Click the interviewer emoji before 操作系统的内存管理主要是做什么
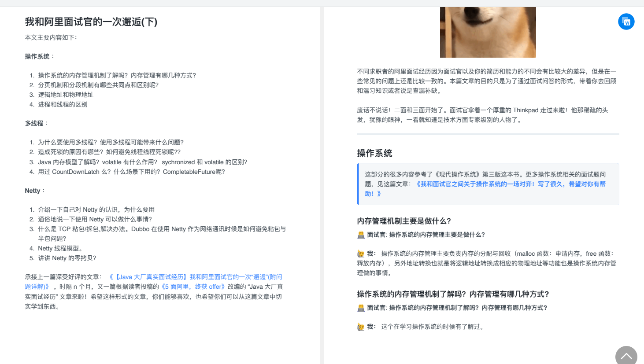 coord(361,235)
